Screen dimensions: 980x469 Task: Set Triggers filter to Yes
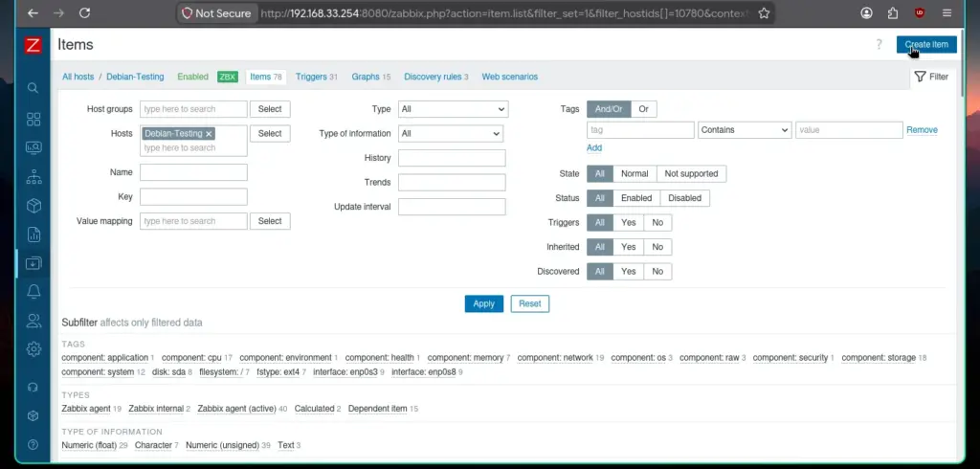(628, 223)
